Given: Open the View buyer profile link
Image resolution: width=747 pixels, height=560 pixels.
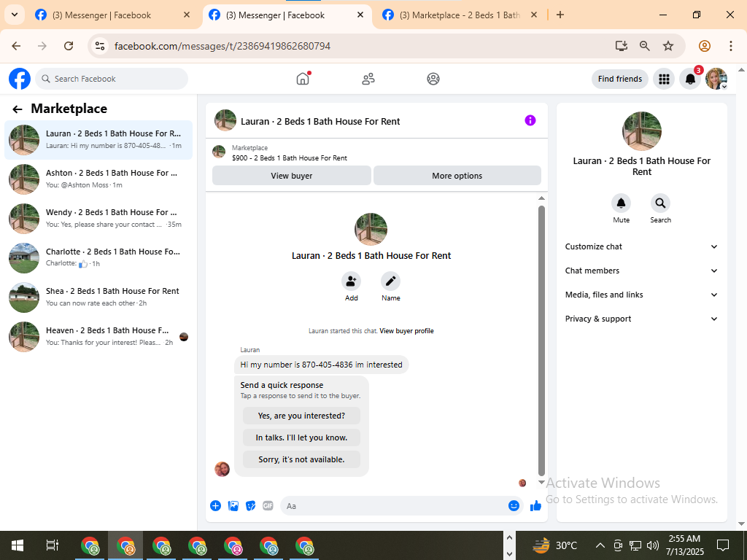Looking at the screenshot, I should 406,331.
